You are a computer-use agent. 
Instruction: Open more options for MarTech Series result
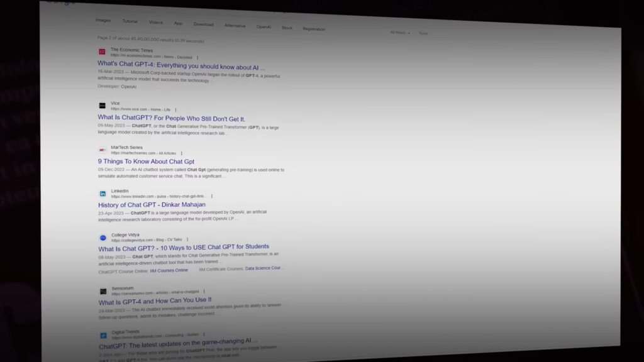pos(182,153)
